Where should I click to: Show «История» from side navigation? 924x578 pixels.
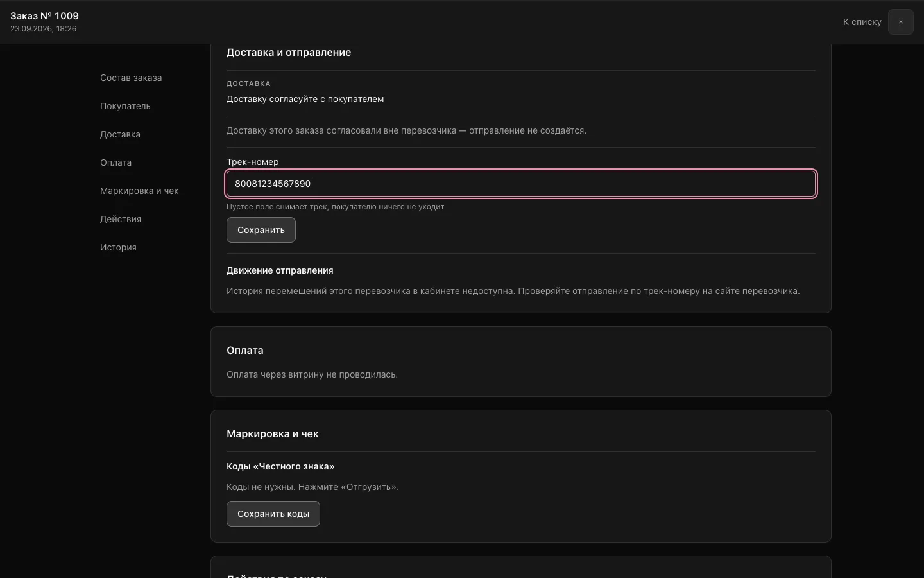coord(118,247)
